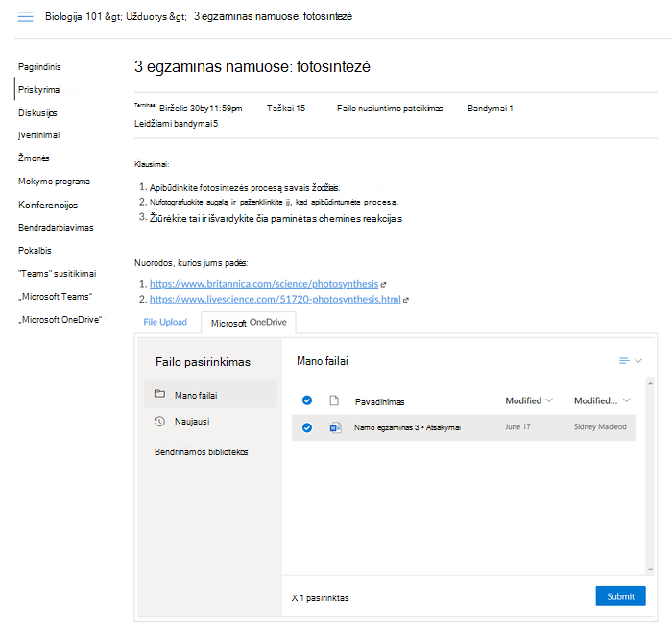Click the scrollbar down arrow

point(651,570)
